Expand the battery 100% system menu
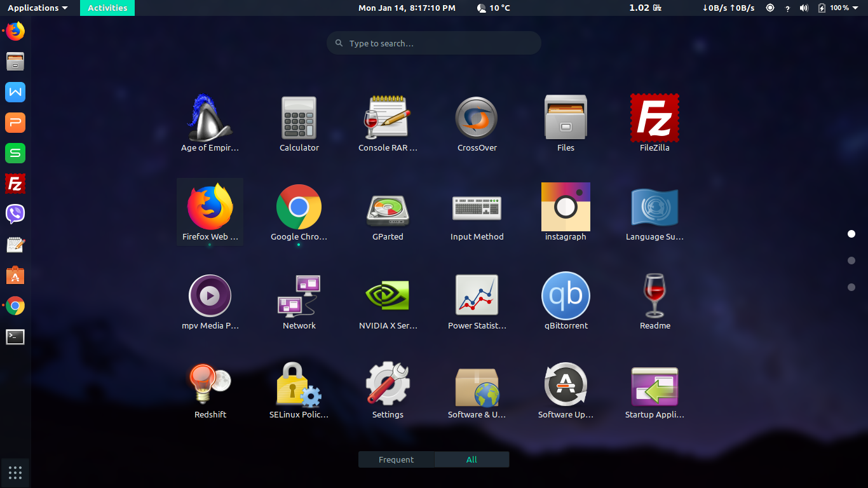 (x=838, y=8)
